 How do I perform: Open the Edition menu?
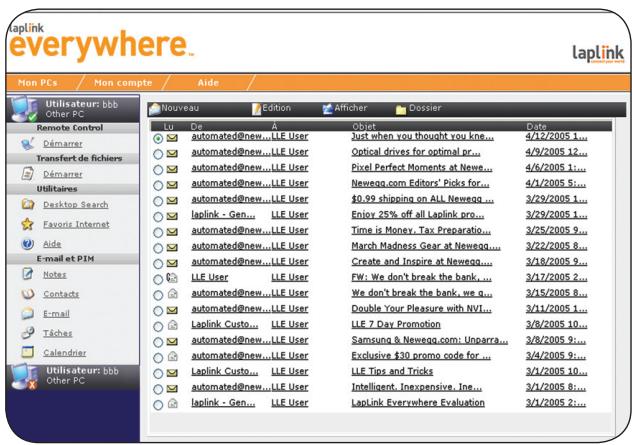click(276, 108)
